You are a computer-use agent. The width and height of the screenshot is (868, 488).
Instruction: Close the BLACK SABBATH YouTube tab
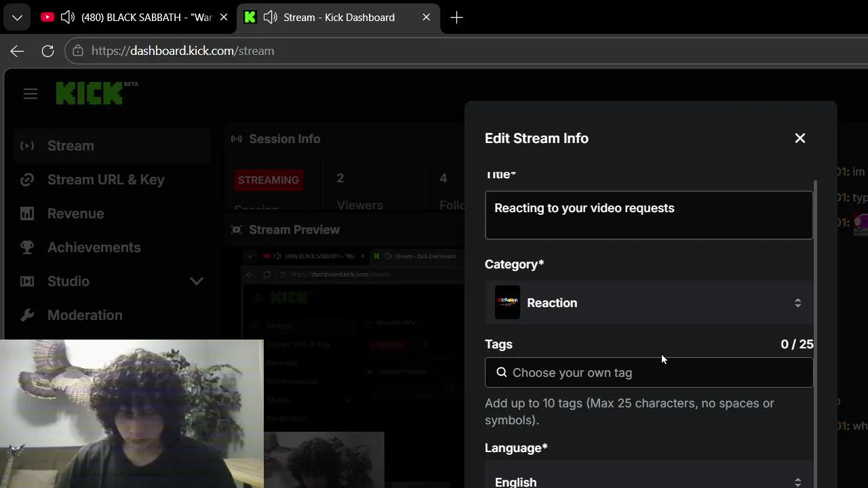224,18
